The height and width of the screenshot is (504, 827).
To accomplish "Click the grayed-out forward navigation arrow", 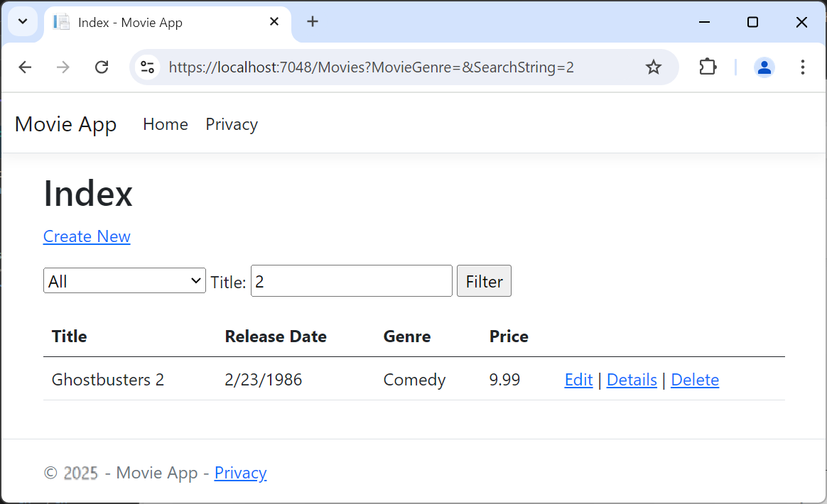I will pyautogui.click(x=63, y=67).
